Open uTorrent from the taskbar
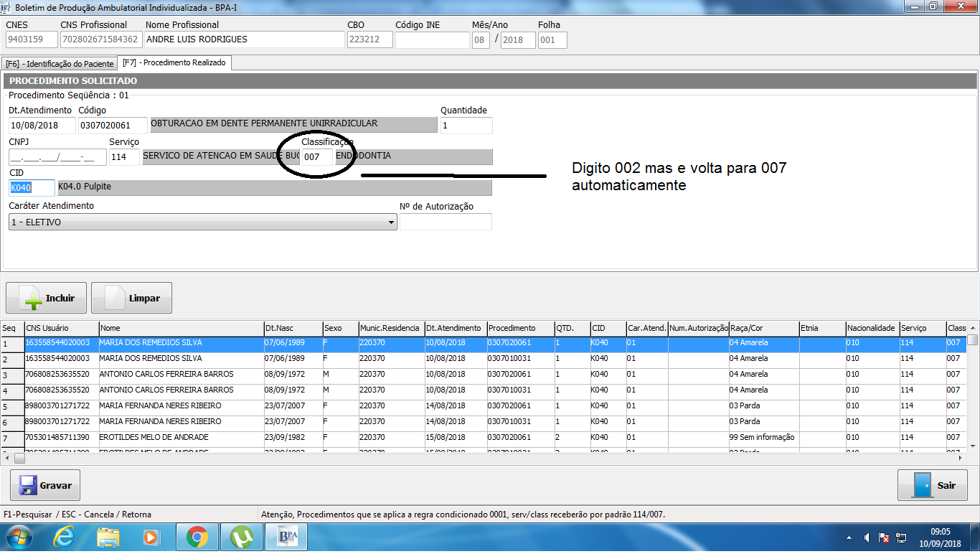Screen dimensions: 980x554 coord(242,537)
